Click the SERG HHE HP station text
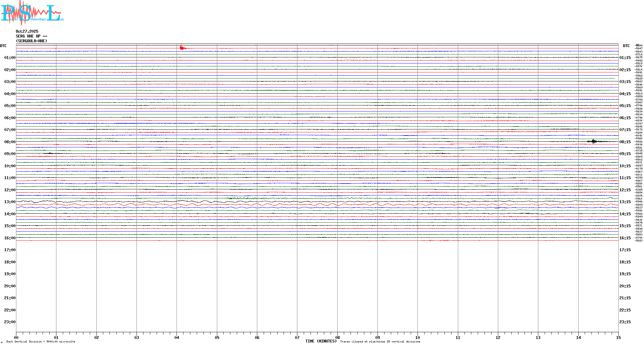Viewport: 644px width, 346px height. coord(31,36)
